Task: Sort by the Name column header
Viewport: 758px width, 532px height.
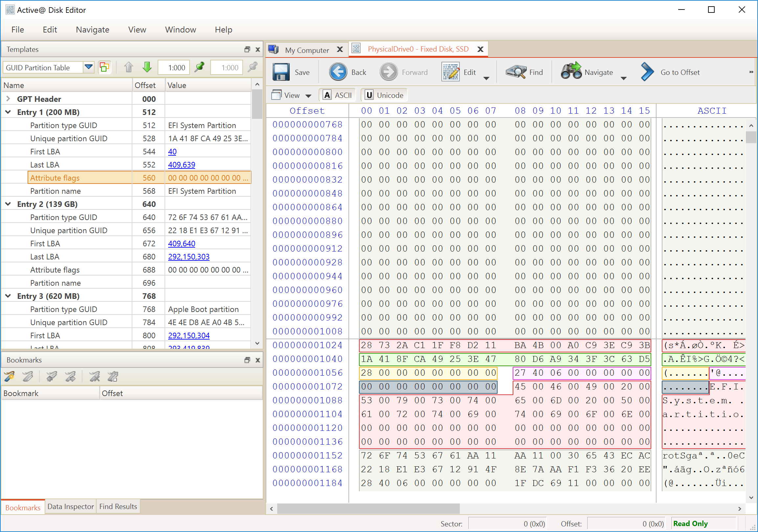Action: [x=67, y=85]
